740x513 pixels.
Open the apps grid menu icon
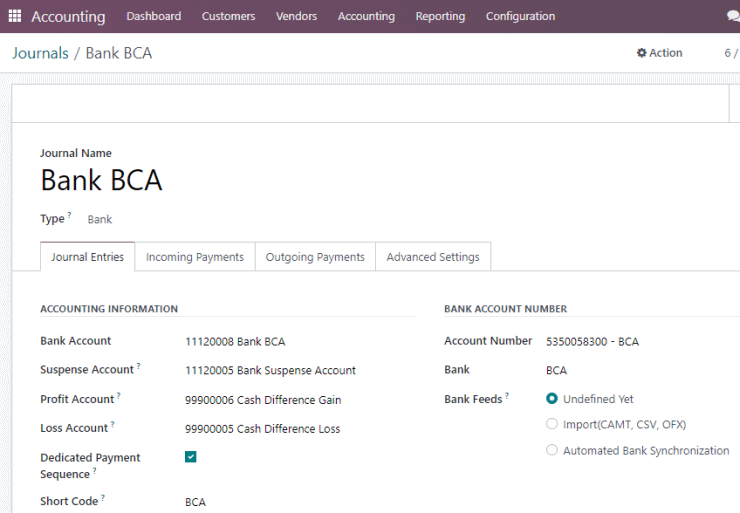coord(15,16)
